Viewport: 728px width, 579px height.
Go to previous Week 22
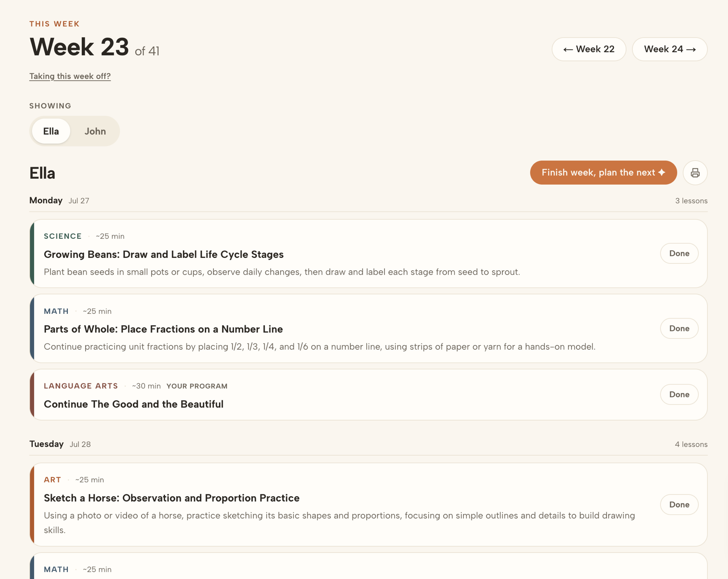point(589,49)
